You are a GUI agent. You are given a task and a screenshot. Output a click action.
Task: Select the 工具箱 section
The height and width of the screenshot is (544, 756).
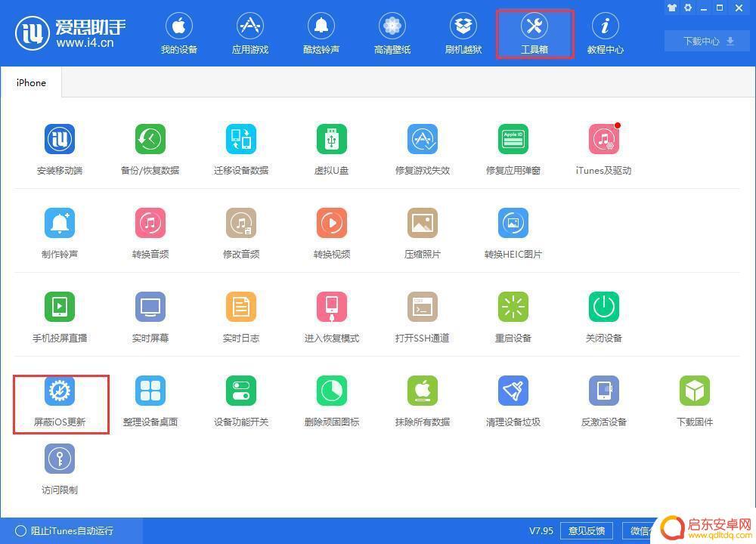[x=534, y=34]
